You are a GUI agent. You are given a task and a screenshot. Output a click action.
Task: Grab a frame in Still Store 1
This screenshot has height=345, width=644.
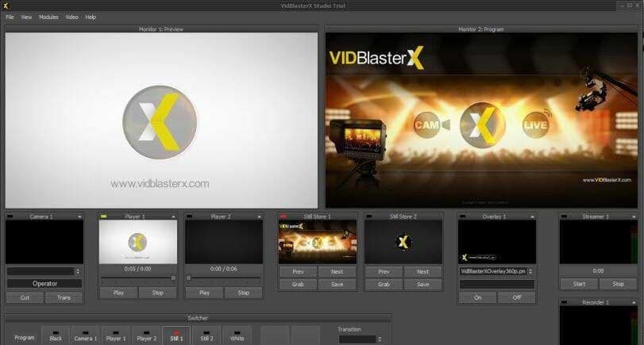click(299, 284)
